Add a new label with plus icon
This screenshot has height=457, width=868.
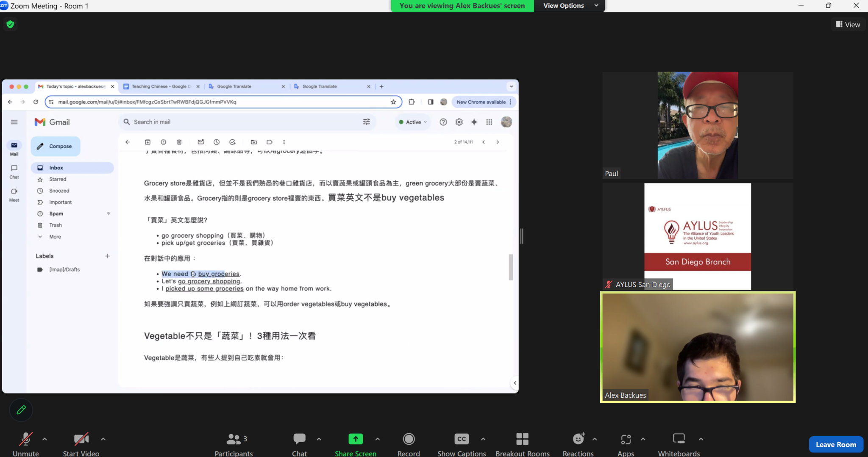[108, 256]
